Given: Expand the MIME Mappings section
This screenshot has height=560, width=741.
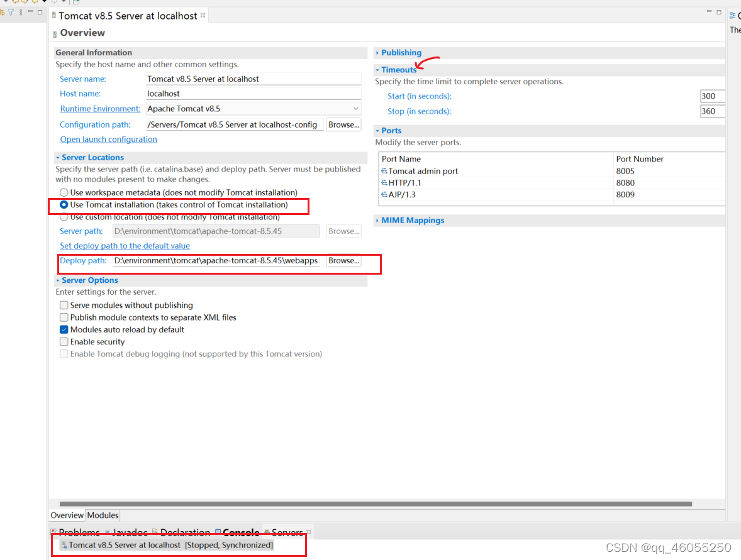Looking at the screenshot, I should [x=377, y=221].
